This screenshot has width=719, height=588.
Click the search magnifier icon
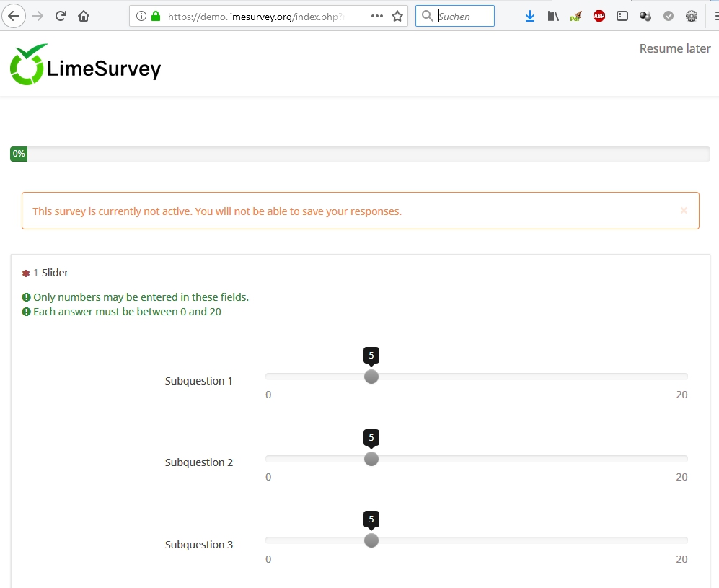[427, 16]
